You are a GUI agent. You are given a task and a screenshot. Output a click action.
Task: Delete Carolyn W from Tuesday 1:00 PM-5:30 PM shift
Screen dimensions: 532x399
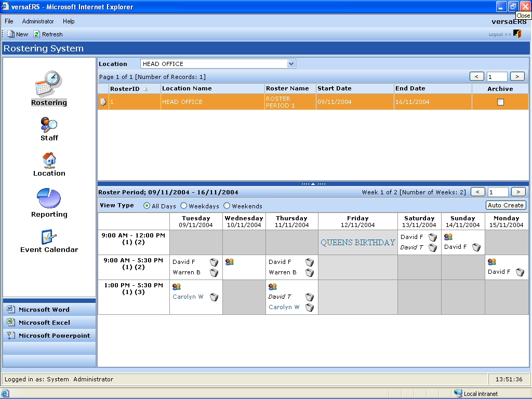214,297
